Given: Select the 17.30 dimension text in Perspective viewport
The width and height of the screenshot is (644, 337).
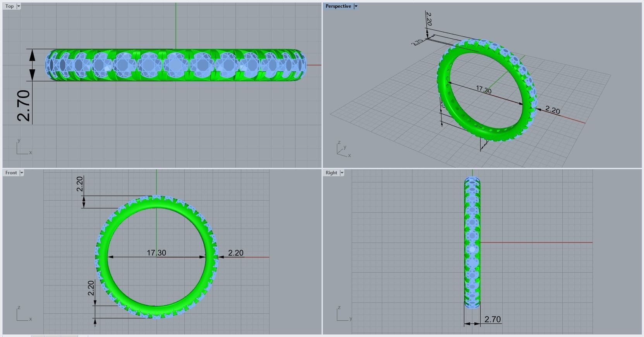Looking at the screenshot, I should point(484,89).
